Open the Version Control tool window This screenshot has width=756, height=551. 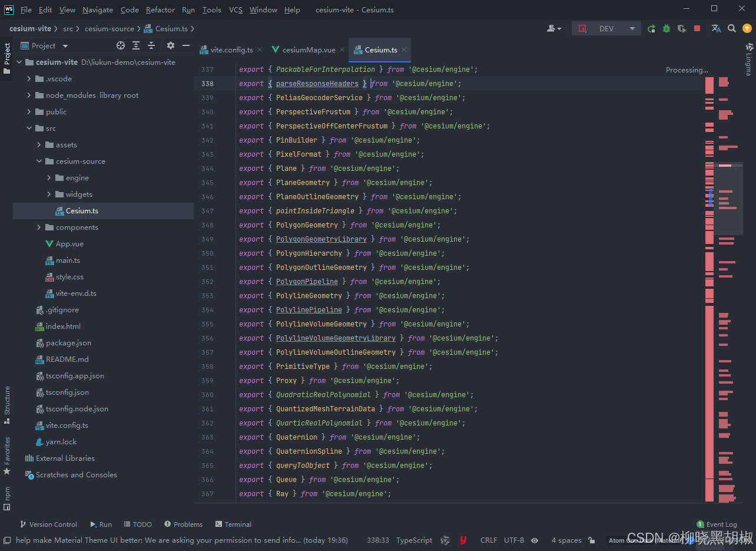tap(48, 524)
